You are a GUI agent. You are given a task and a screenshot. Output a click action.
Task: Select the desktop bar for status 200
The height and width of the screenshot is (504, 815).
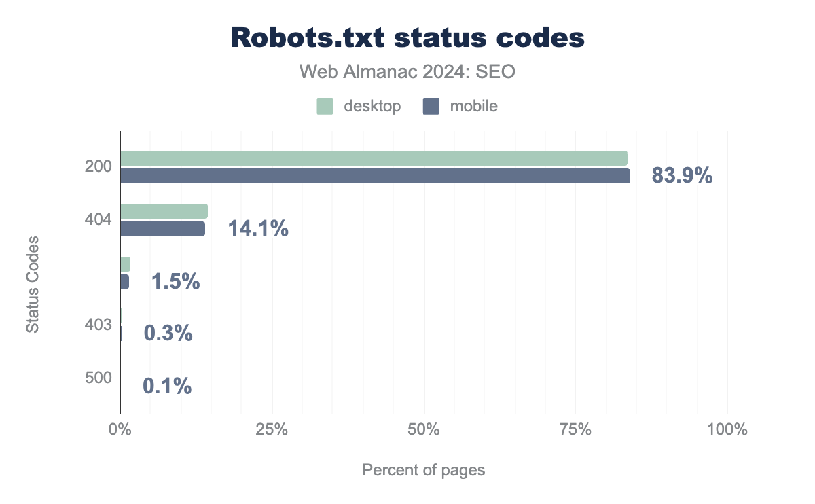pos(374,158)
